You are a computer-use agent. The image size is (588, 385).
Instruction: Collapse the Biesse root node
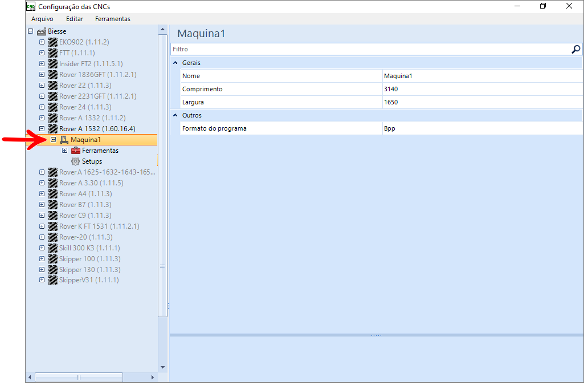[x=30, y=31]
